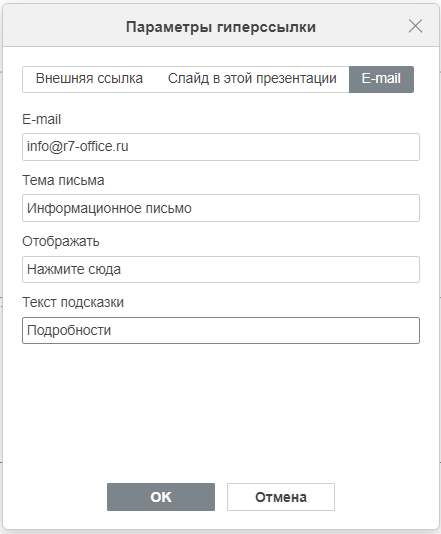Switch to the Внешняя ссылка tab

point(89,79)
